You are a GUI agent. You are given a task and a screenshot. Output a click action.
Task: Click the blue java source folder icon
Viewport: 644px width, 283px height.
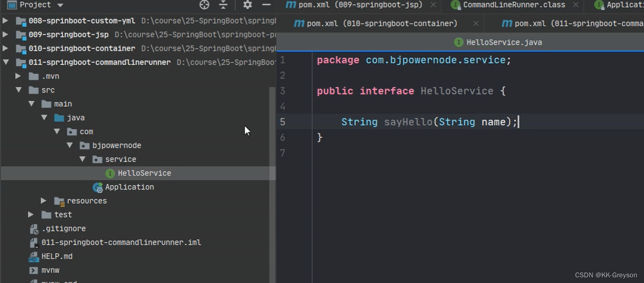(59, 118)
